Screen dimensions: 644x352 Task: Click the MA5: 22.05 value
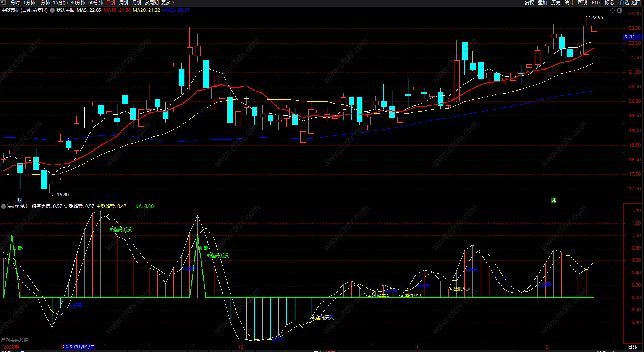tap(89, 10)
